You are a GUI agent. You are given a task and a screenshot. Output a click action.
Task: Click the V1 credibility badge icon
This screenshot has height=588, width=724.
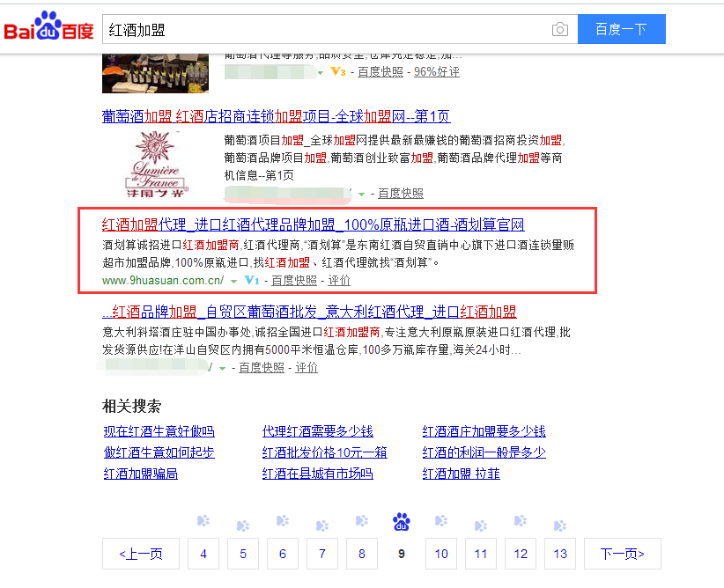[x=252, y=280]
